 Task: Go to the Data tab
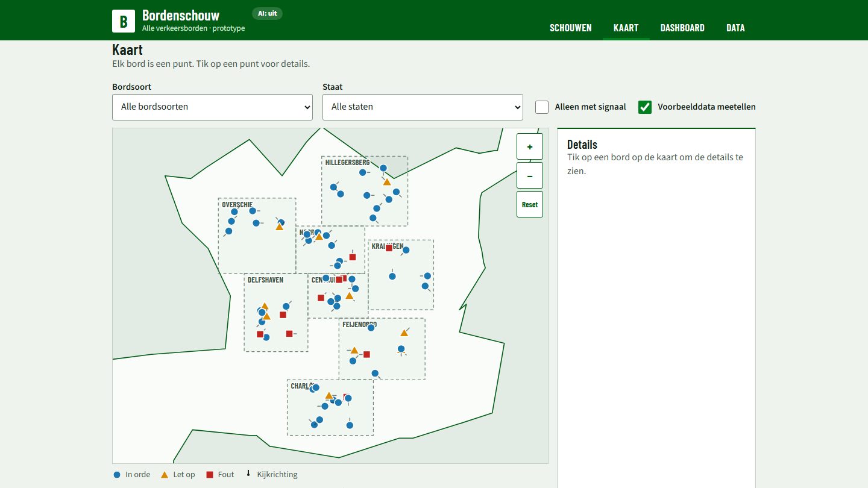735,28
